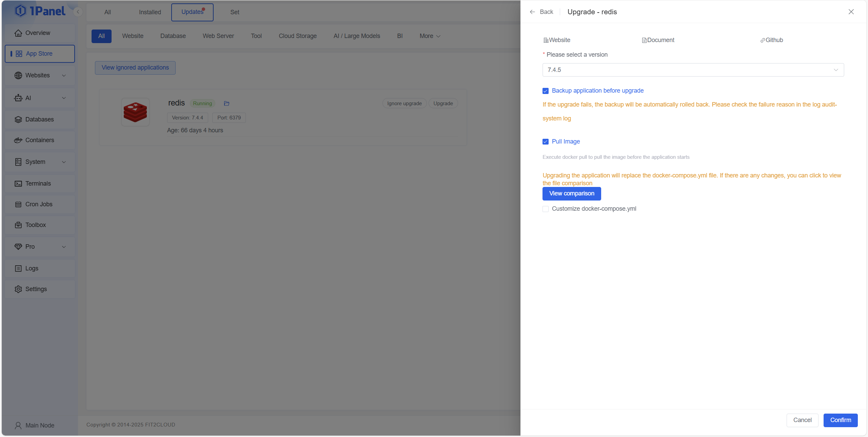Click the Back text link
Screen dimensions: 868x437
tap(546, 12)
